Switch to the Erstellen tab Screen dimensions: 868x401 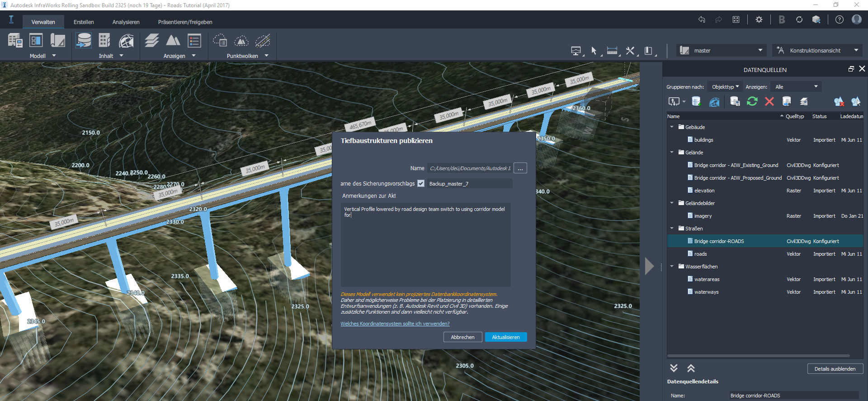84,22
